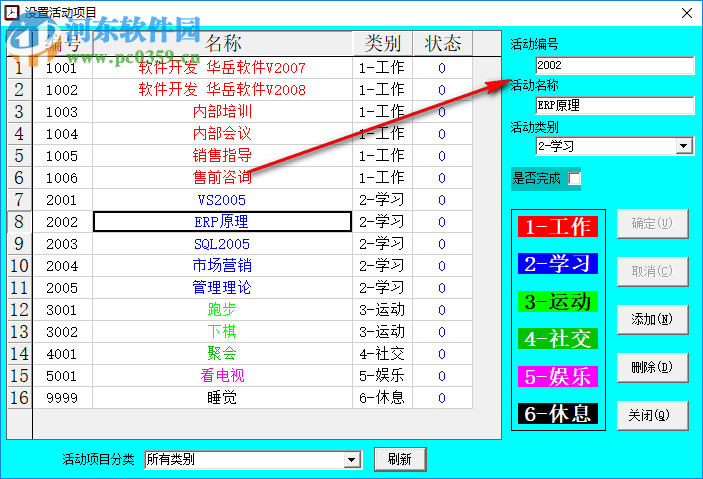Close the 设置活动项目 window
703x479 pixels.
(x=686, y=13)
